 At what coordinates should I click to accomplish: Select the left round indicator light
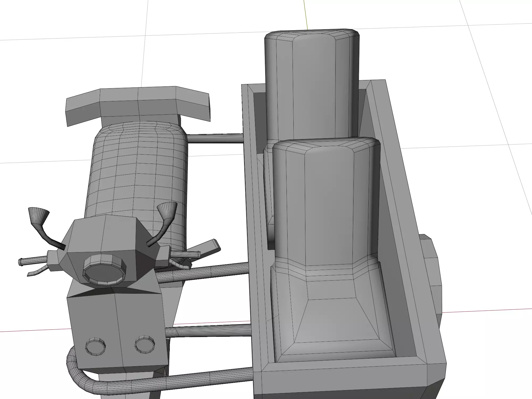[95, 347]
